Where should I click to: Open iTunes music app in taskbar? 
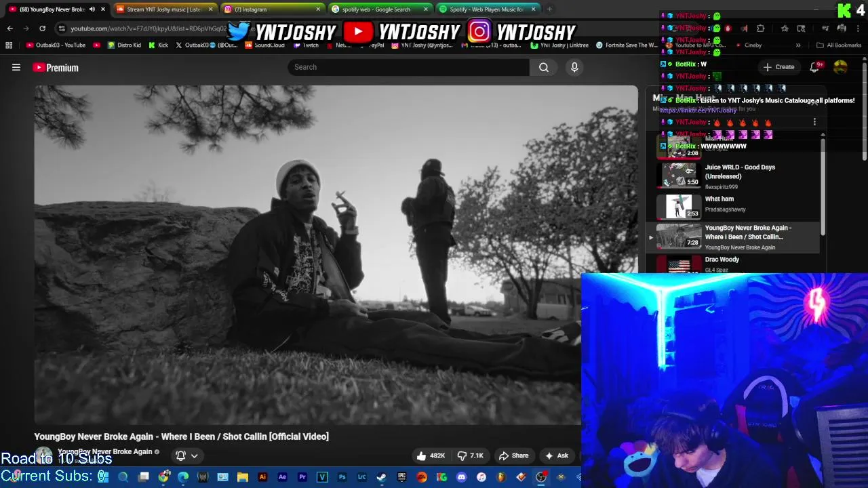(x=481, y=477)
